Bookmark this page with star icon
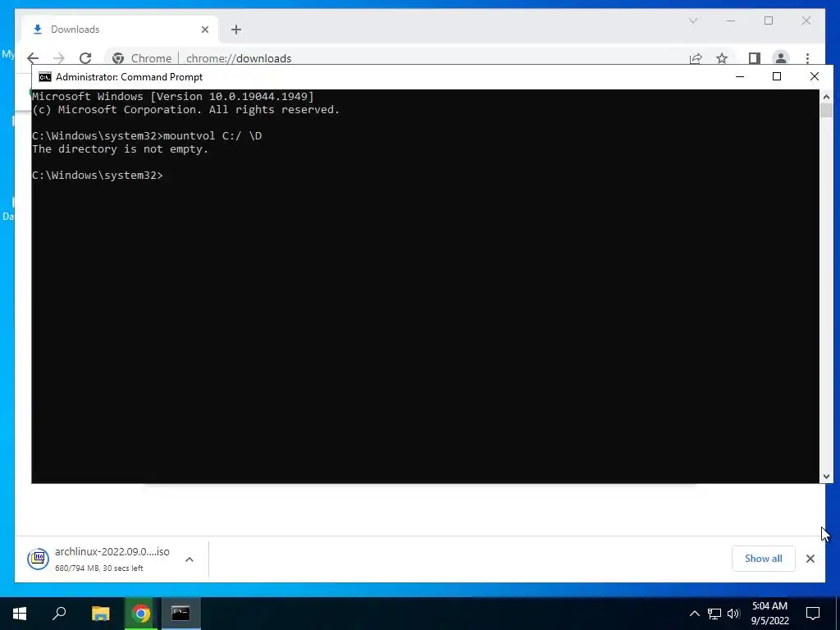The width and height of the screenshot is (840, 630). click(x=722, y=58)
